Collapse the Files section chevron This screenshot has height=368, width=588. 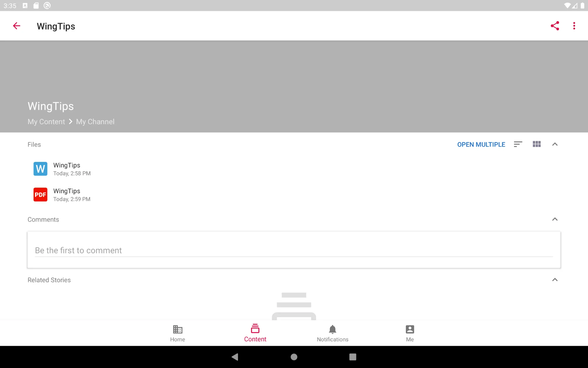pyautogui.click(x=555, y=144)
